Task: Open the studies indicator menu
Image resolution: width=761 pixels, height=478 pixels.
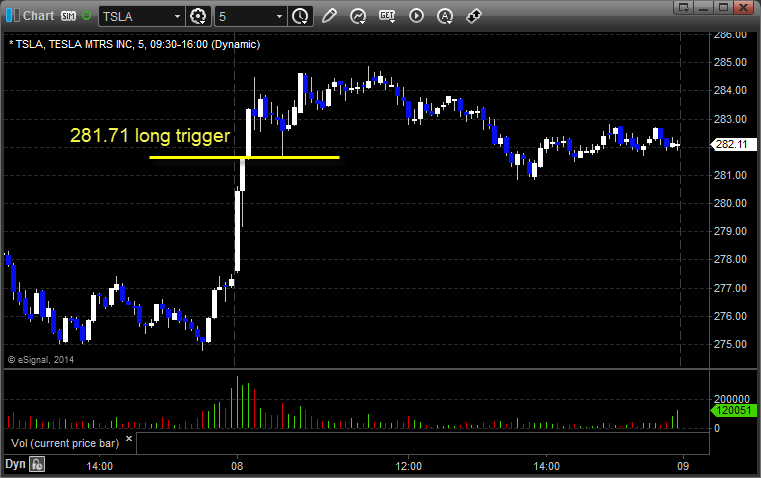Action: coord(358,16)
